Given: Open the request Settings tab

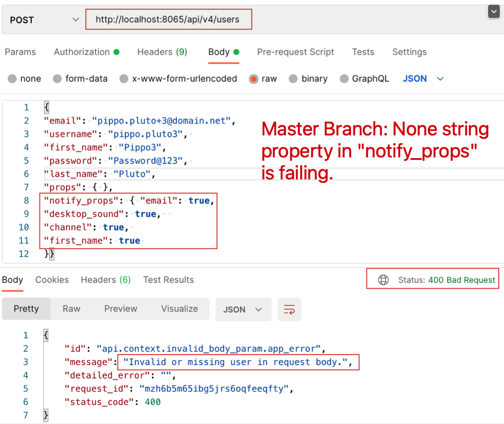Looking at the screenshot, I should click(x=409, y=52).
